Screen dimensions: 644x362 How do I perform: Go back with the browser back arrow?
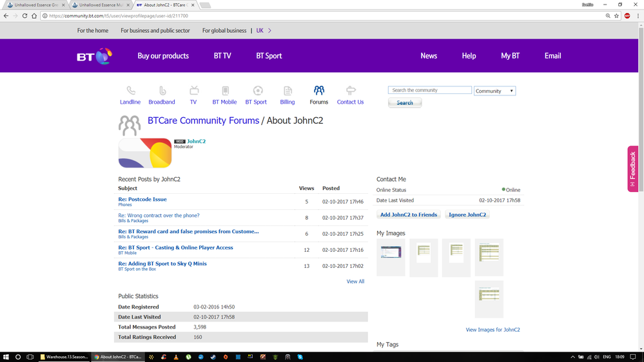(6, 15)
